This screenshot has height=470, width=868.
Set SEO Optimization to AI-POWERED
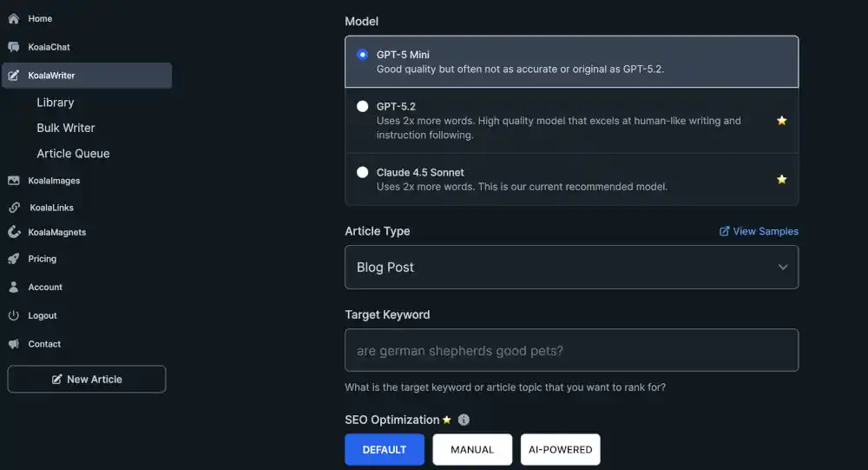point(560,449)
